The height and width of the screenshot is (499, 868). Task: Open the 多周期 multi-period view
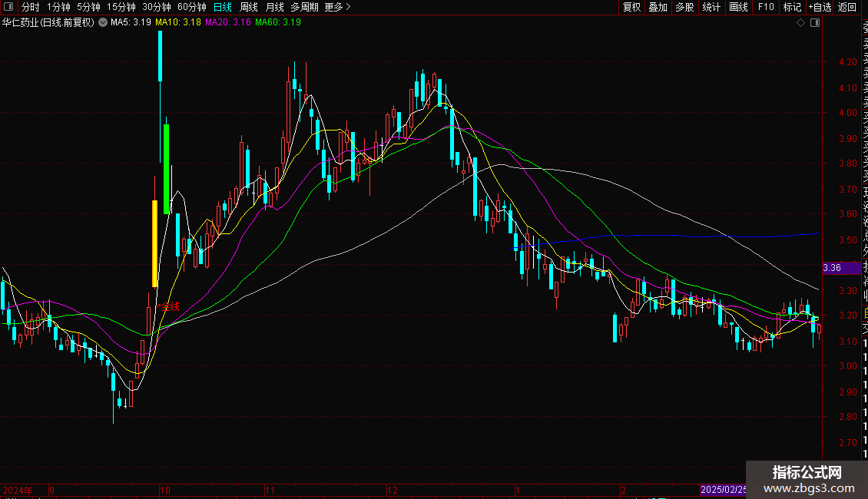pyautogui.click(x=304, y=7)
